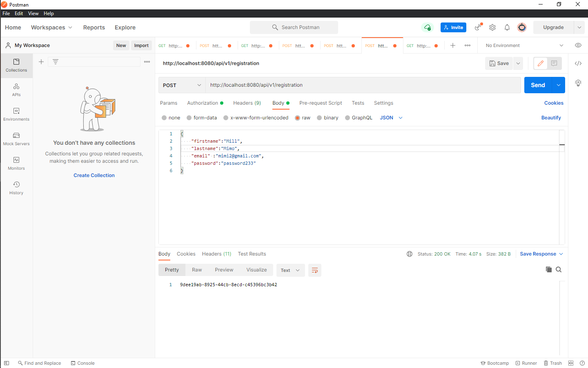
Task: Click the Beautify link
Action: point(551,118)
